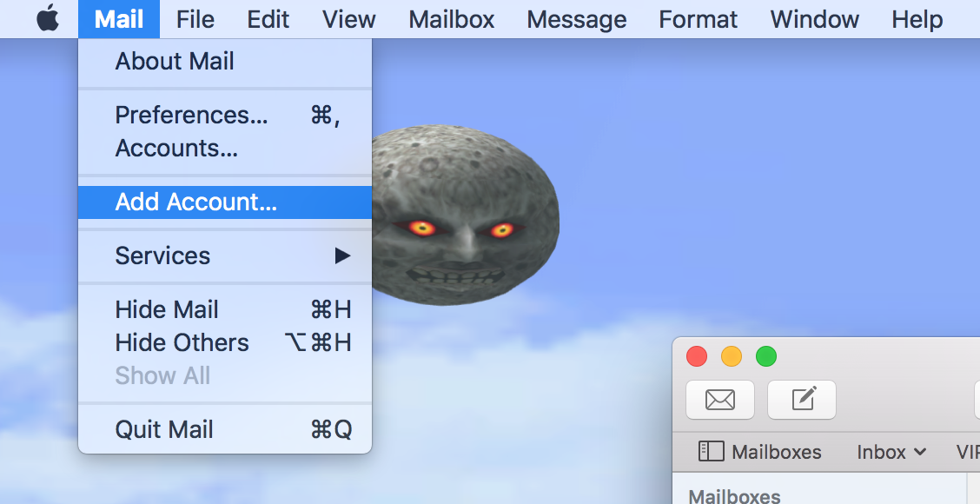Choose Accounts… from the Mail menu
980x504 pixels.
225,149
